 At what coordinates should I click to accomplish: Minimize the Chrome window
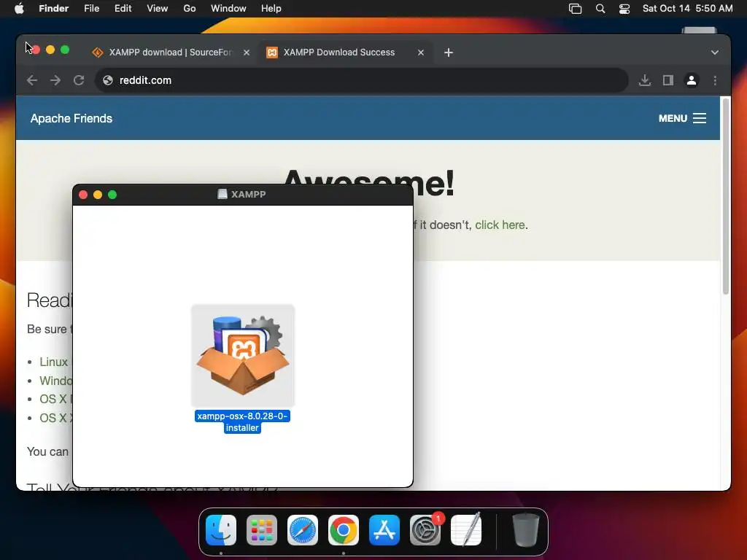(x=50, y=50)
